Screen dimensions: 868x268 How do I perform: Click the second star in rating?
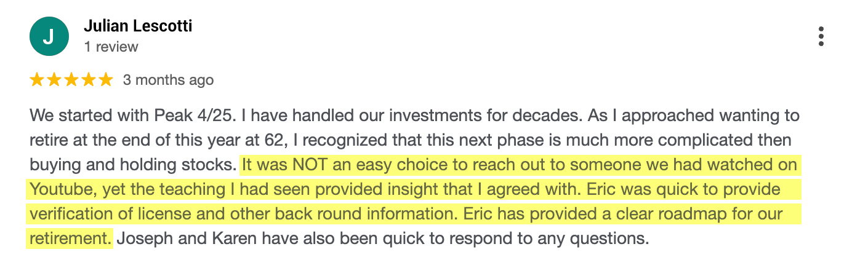tap(54, 80)
